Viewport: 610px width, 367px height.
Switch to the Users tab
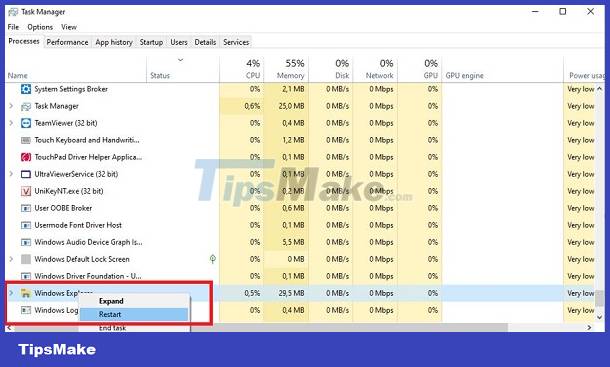[179, 42]
